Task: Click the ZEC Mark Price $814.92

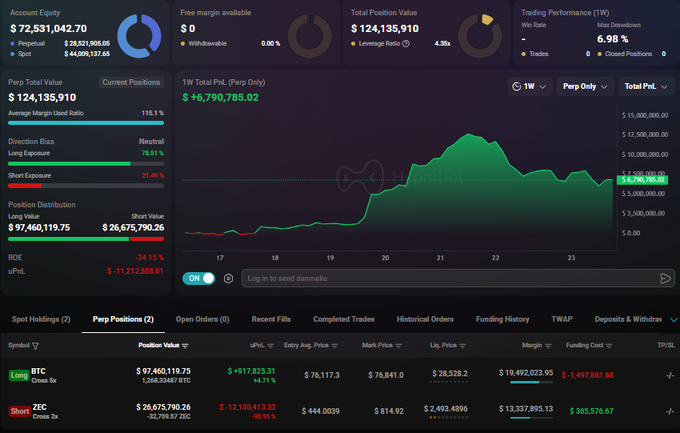Action: coord(389,411)
